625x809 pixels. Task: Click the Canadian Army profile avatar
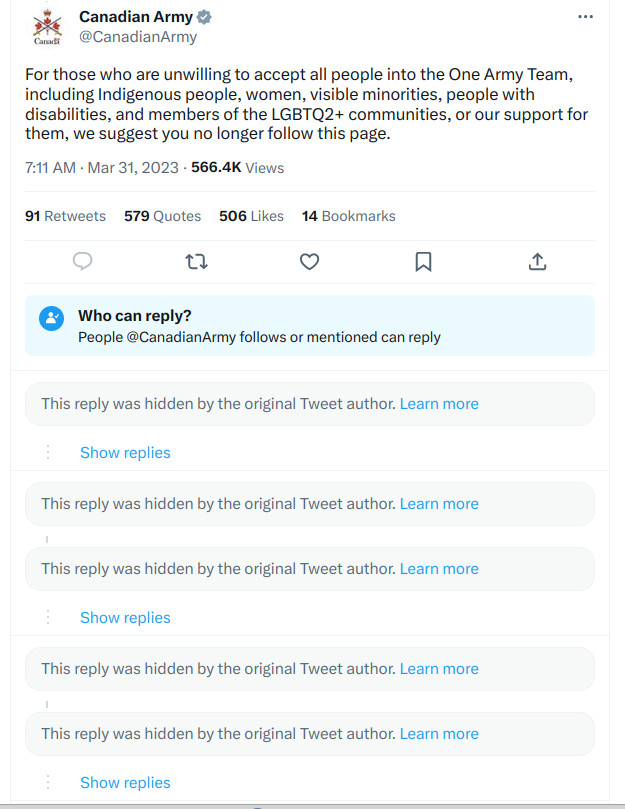(47, 26)
